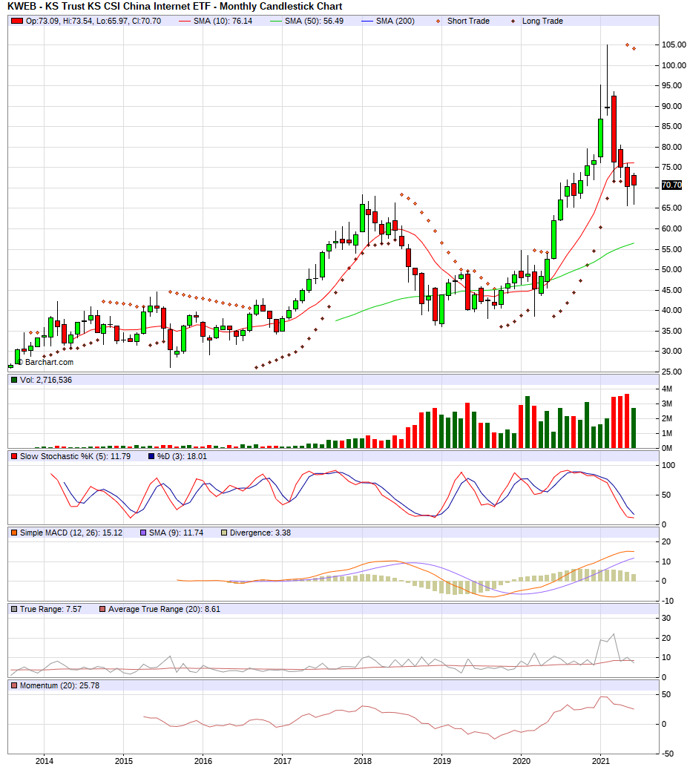The image size is (690, 784).
Task: Click the dark green volume legend swatch
Action: 14,380
